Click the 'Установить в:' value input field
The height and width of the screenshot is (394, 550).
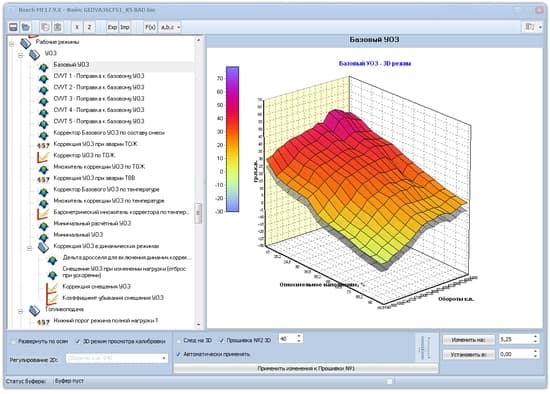tap(516, 354)
